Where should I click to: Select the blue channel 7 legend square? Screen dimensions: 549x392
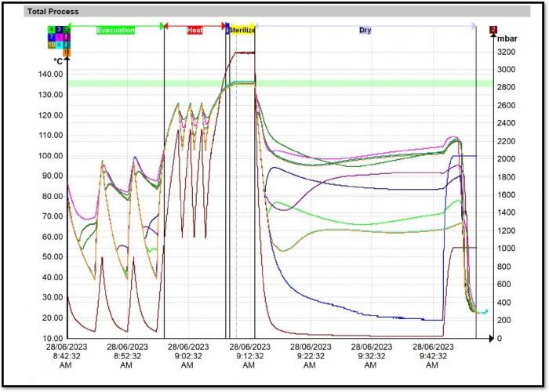pos(52,37)
